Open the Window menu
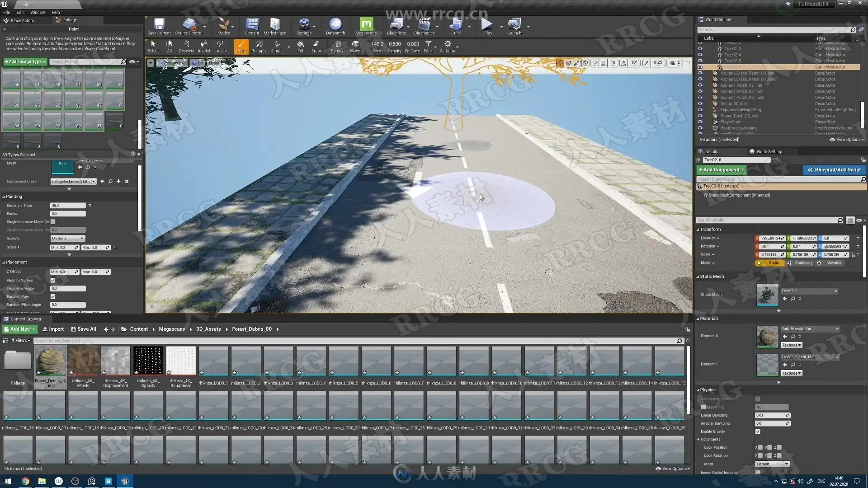 38,12
